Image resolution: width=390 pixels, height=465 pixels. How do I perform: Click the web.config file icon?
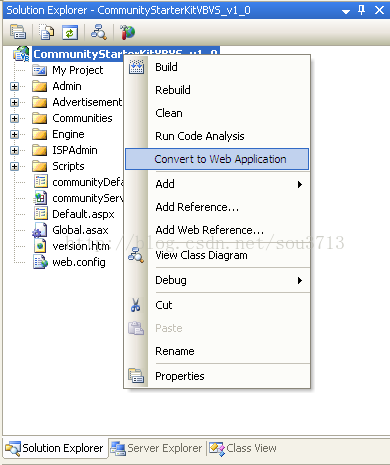(40, 262)
